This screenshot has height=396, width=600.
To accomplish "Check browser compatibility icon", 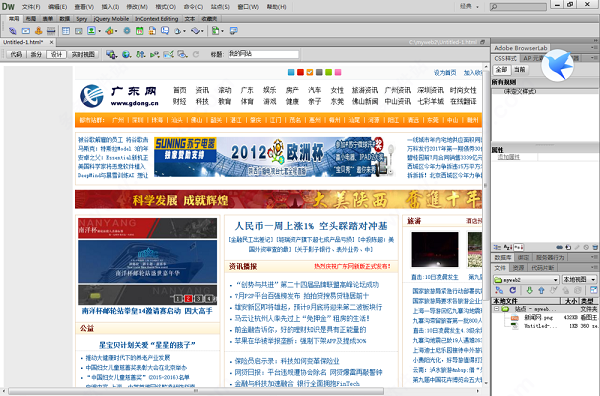I will (x=168, y=54).
